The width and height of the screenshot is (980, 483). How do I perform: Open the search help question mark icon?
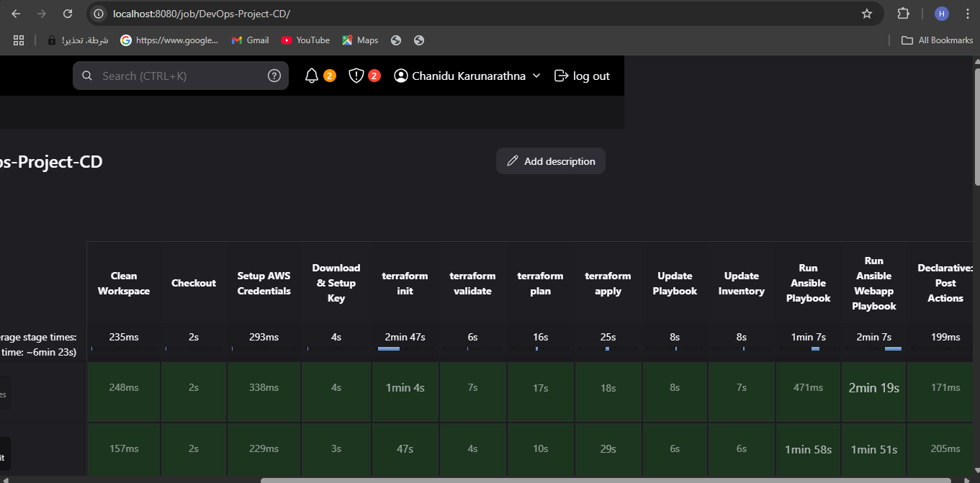pyautogui.click(x=274, y=76)
